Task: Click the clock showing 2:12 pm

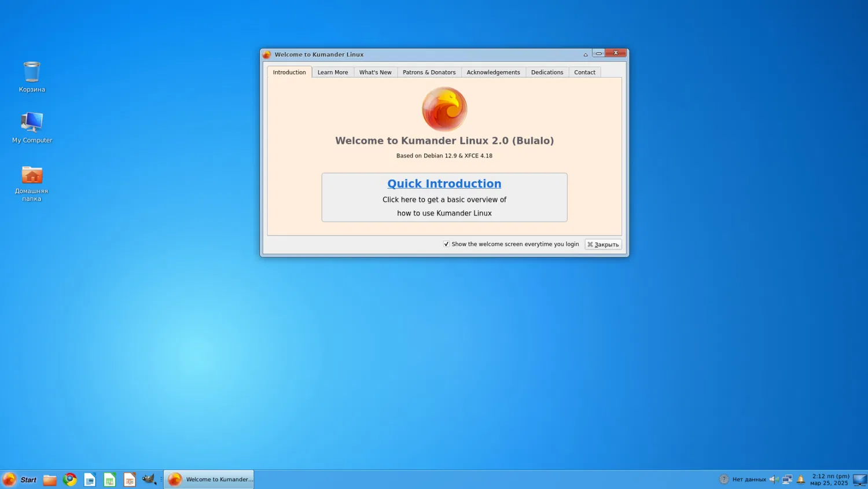Action: pyautogui.click(x=830, y=479)
